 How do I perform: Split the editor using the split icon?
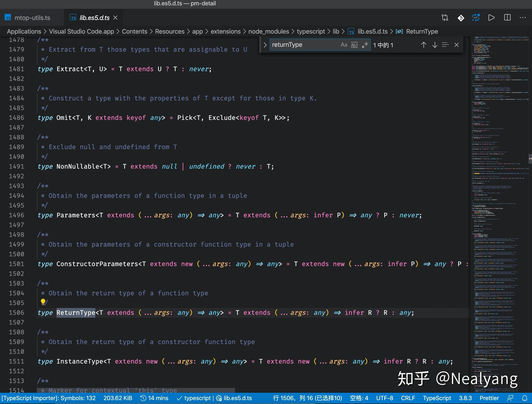[x=508, y=17]
